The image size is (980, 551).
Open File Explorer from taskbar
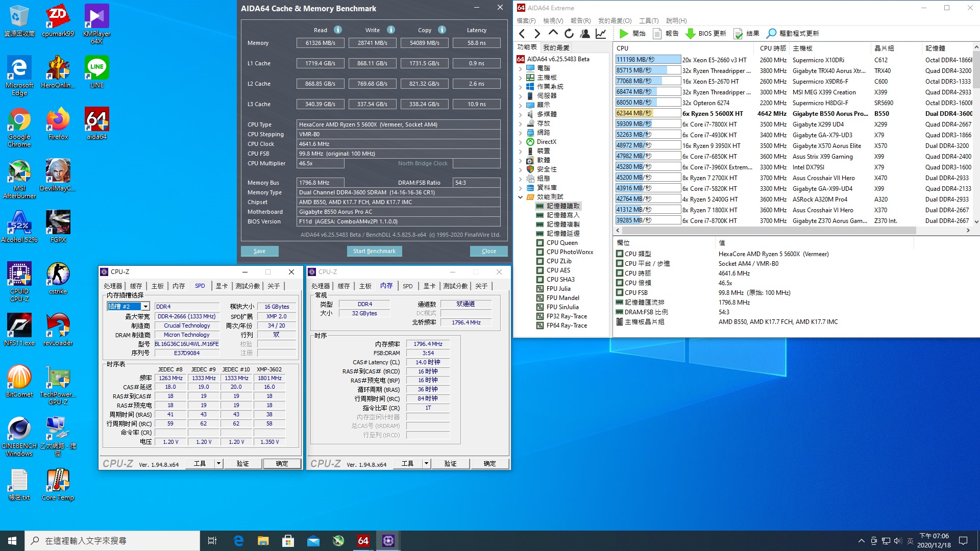(x=263, y=541)
